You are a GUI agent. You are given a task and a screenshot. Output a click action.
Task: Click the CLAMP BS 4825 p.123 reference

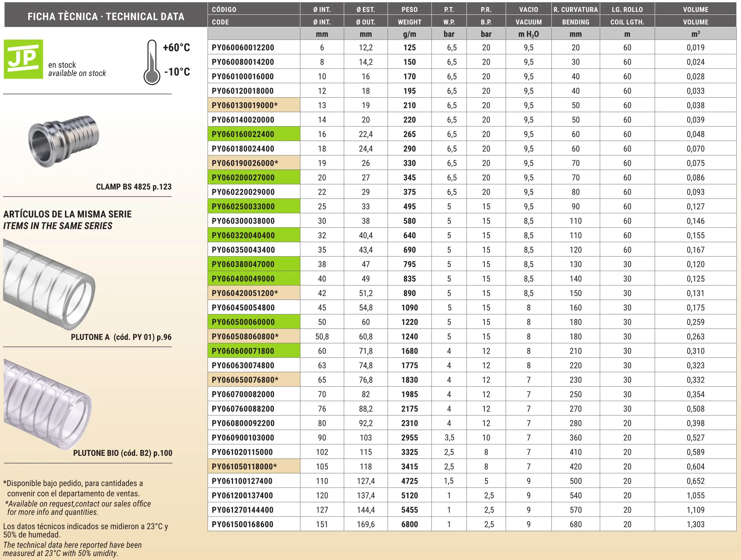(x=133, y=187)
